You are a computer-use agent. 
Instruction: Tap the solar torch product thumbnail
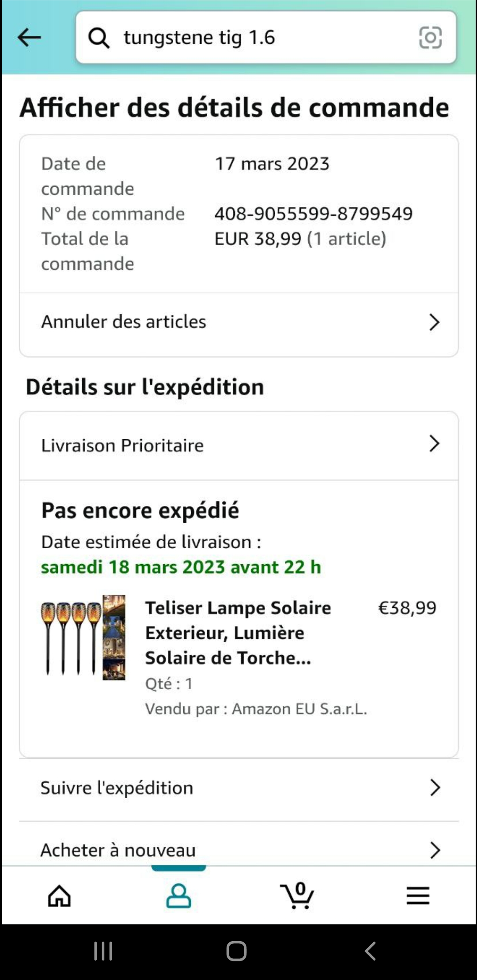(x=83, y=637)
